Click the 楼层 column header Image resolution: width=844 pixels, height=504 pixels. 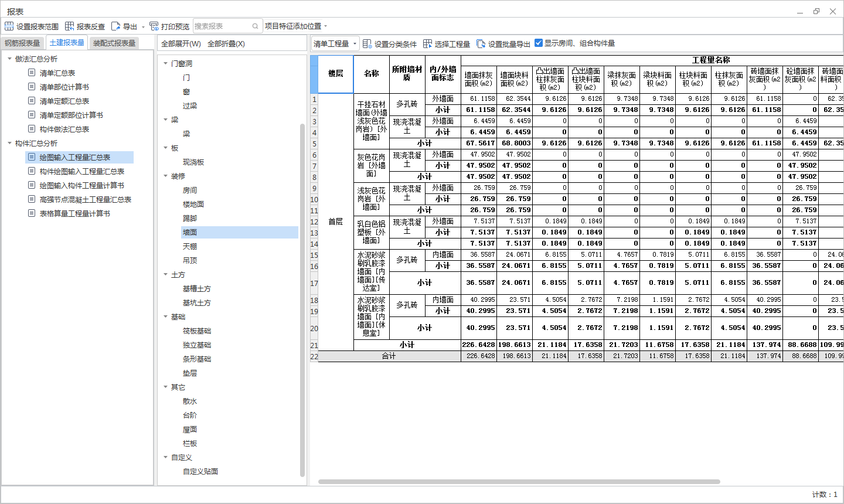tap(336, 74)
